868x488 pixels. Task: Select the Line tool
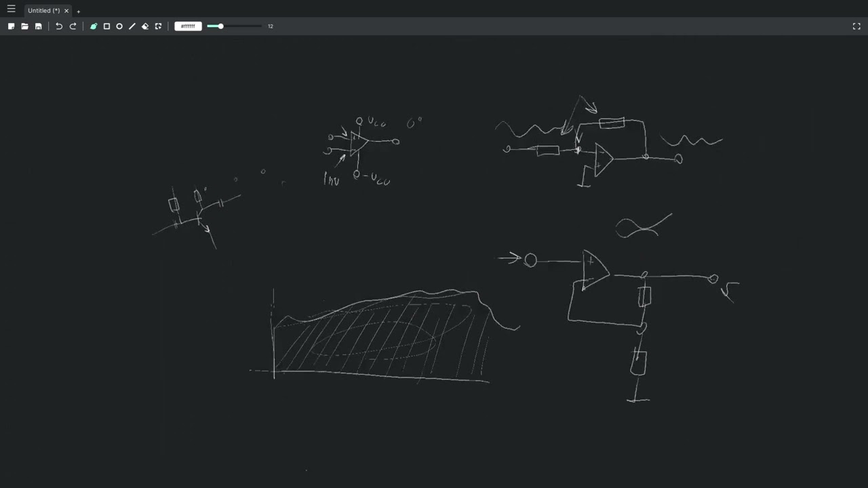coord(132,26)
